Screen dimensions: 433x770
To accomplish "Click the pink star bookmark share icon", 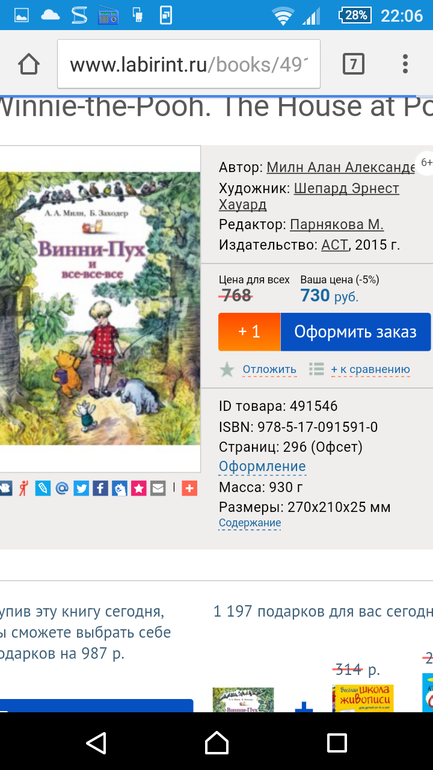I will (139, 488).
